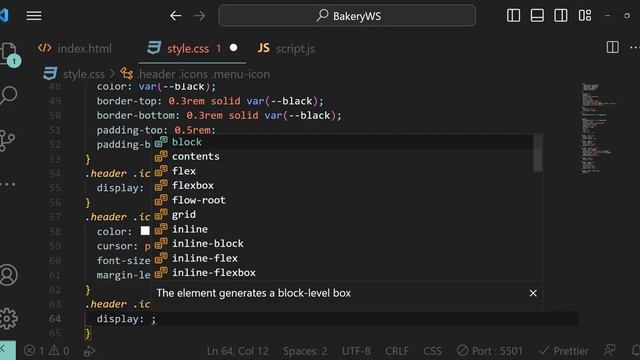
Task: Open Source Control view
Action: pos(7,140)
